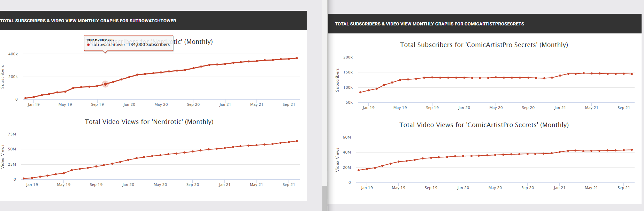
Task: Click the 'Total Video Views for Nerdrotic' title
Action: [x=149, y=122]
